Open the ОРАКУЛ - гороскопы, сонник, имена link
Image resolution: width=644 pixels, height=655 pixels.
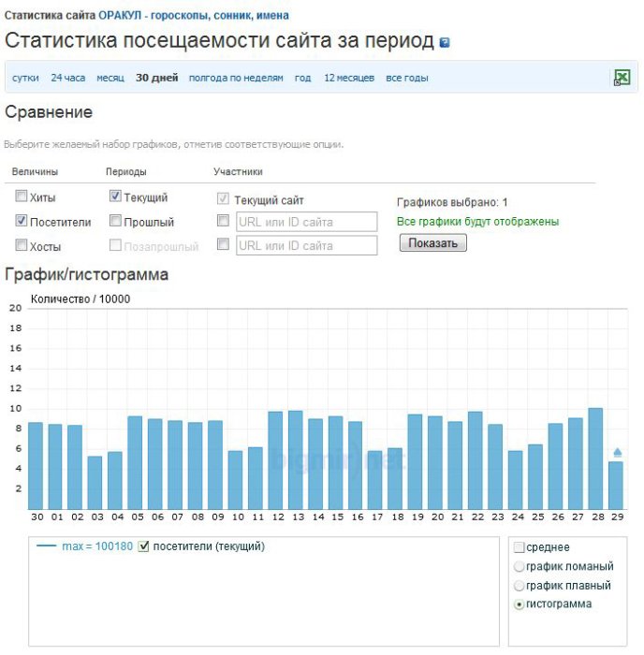(194, 16)
